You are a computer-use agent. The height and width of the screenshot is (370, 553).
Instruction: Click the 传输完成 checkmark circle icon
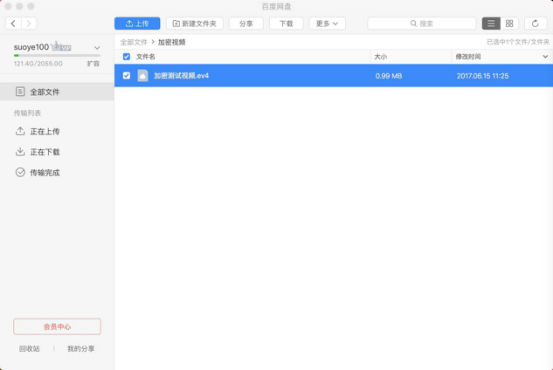click(20, 172)
